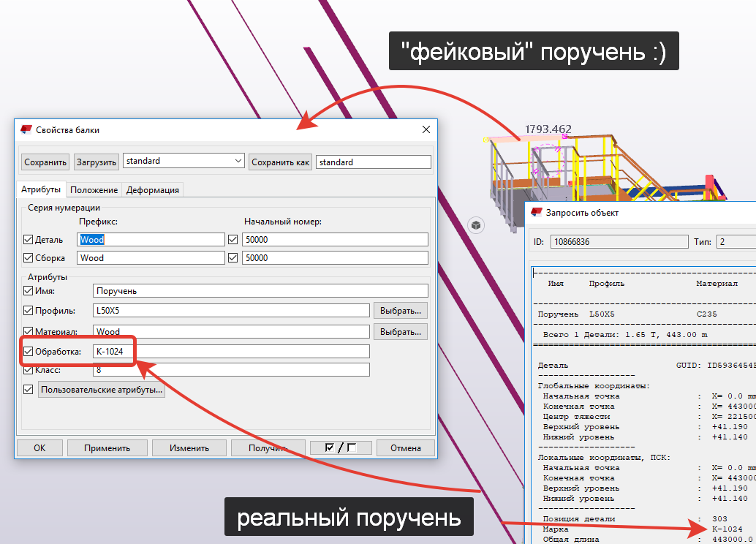Open Пользовательские атрибуты dialog
The width and height of the screenshot is (756, 544).
click(102, 390)
